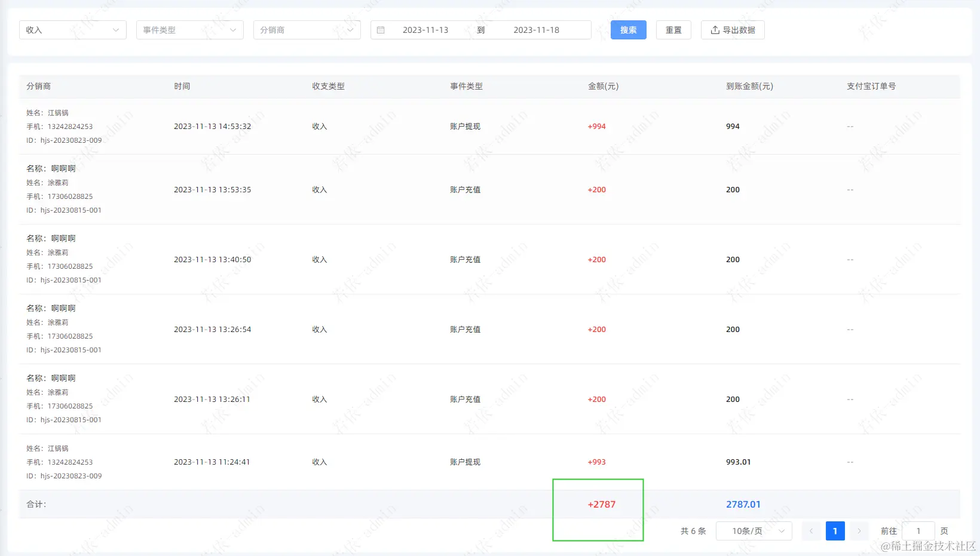980x556 pixels.
Task: Go to previous page arrow
Action: 811,531
